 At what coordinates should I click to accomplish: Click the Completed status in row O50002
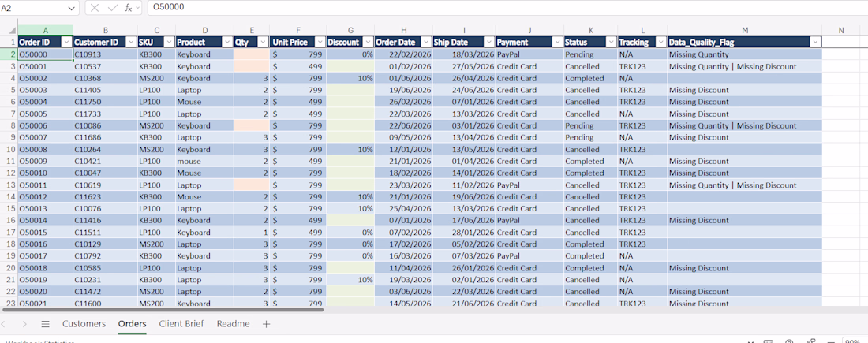(591, 79)
